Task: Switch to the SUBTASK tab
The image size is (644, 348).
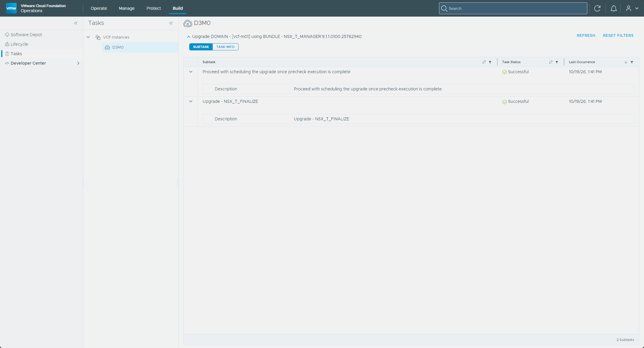Action: click(201, 47)
